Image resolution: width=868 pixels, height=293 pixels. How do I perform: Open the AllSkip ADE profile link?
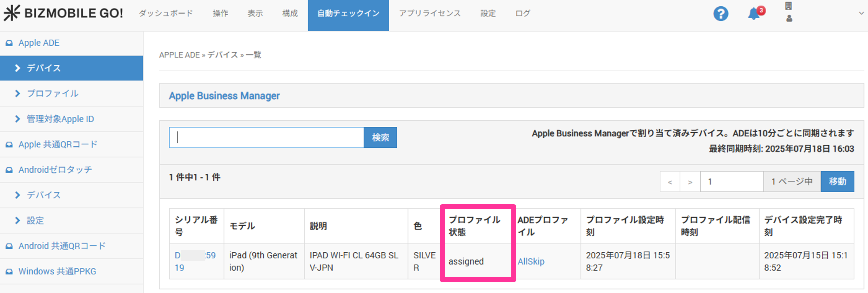point(531,261)
